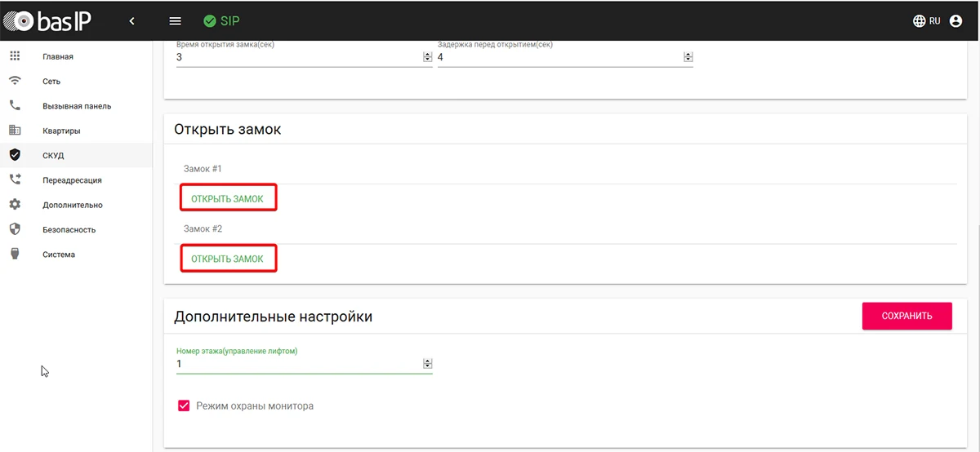This screenshot has height=452, width=980.
Task: Click the Главная grid icon in sidebar
Action: (14, 56)
